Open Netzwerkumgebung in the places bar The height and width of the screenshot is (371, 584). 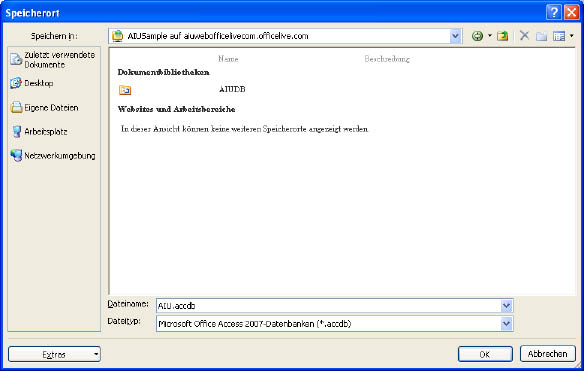pyautogui.click(x=53, y=156)
